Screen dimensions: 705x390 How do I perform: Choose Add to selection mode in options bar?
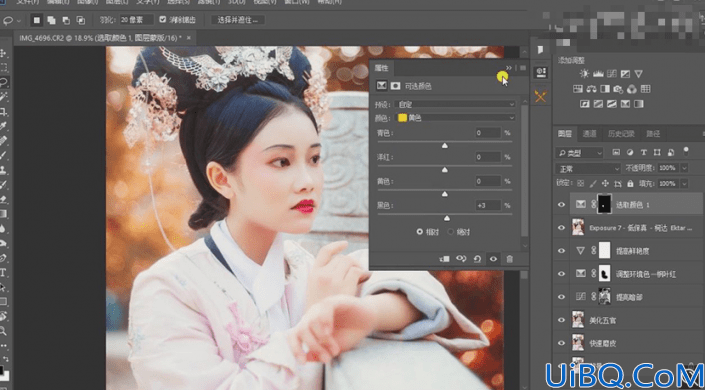point(52,20)
